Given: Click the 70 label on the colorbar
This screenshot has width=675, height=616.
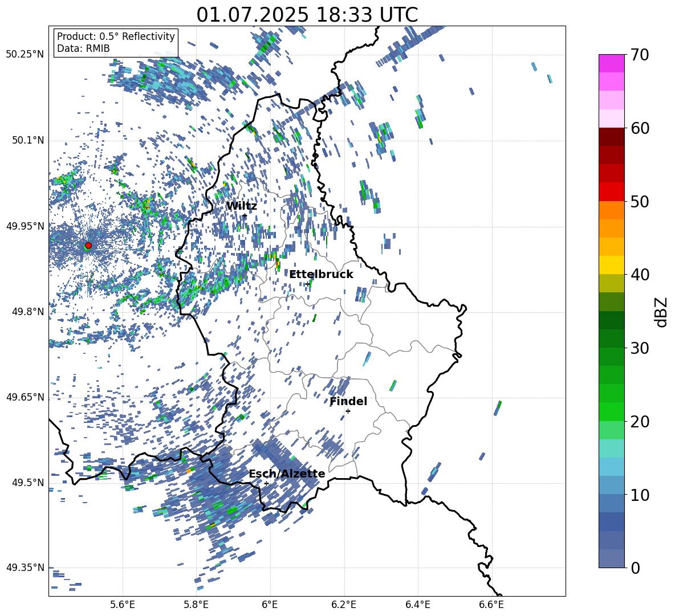Looking at the screenshot, I should (x=640, y=55).
